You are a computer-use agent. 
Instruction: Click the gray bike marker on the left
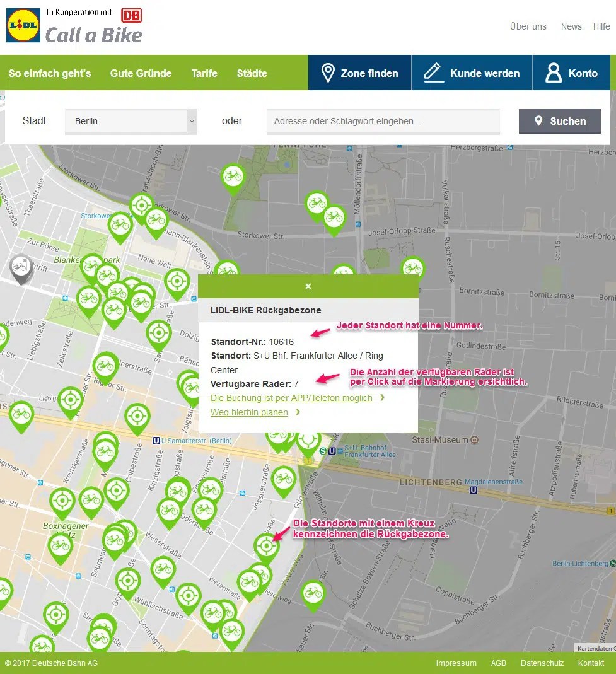(21, 268)
